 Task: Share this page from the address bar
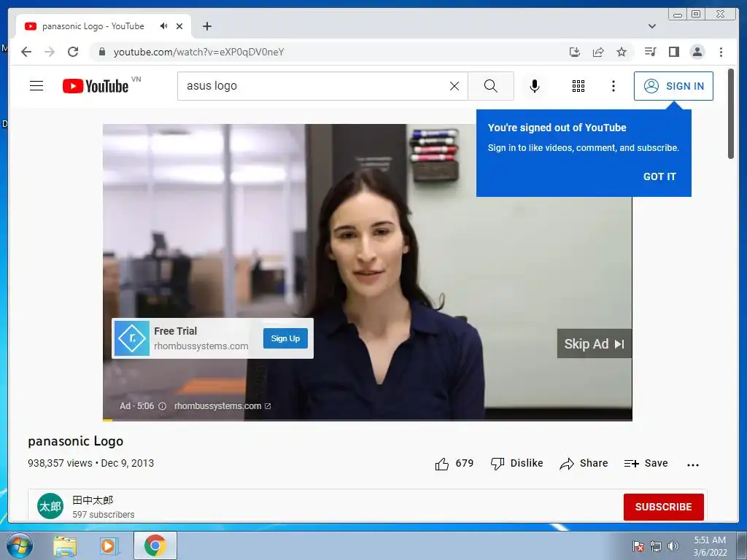598,52
